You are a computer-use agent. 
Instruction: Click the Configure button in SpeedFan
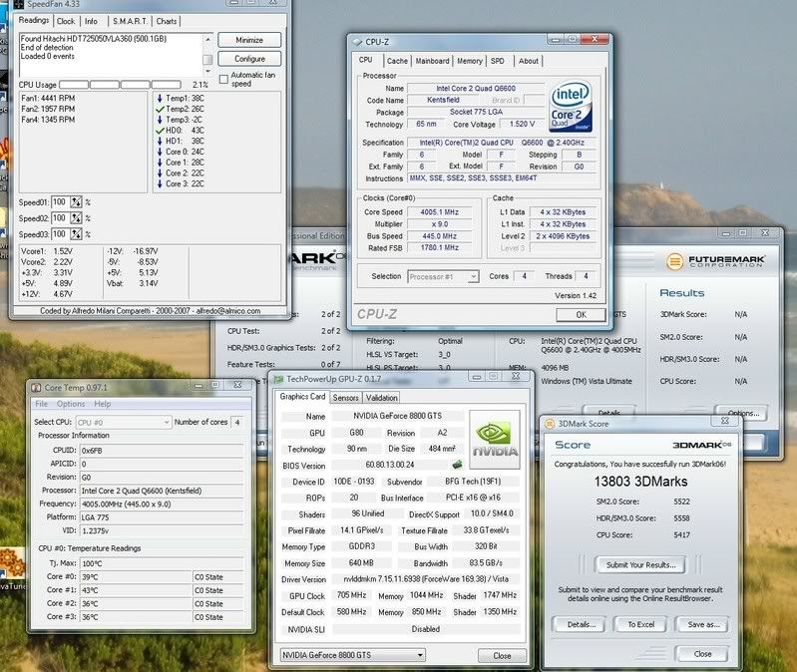pos(249,59)
